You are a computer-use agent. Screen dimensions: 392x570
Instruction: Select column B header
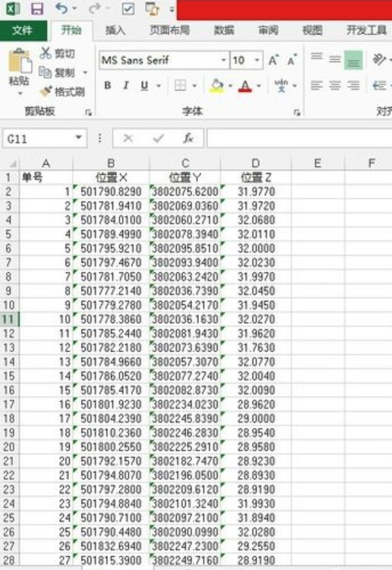(x=111, y=163)
